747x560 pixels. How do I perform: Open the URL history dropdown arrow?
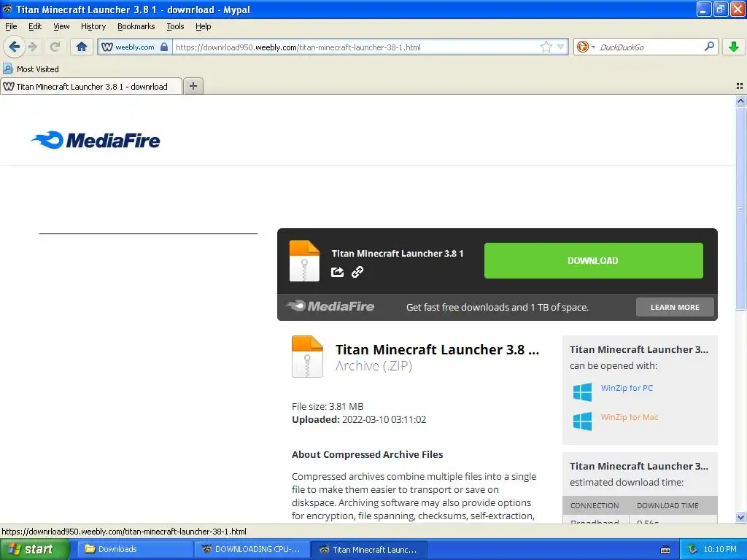pos(561,47)
